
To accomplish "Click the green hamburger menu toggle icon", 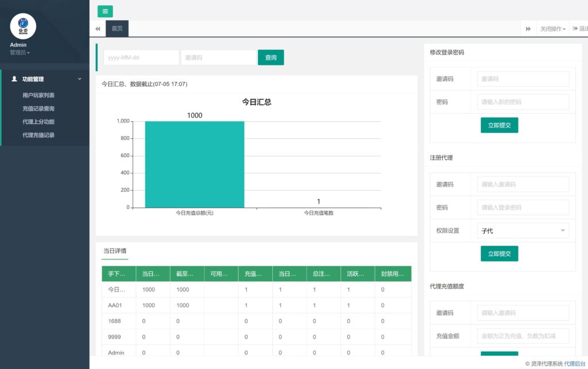I will point(105,11).
